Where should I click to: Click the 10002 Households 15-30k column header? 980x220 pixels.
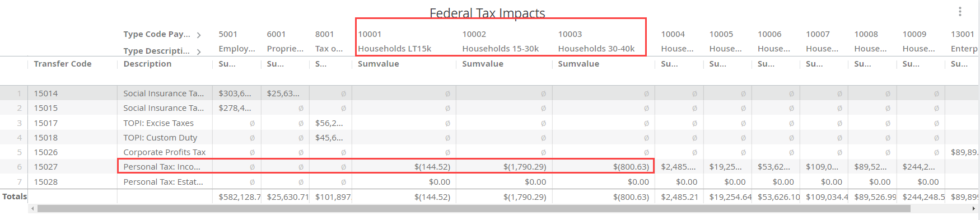[x=504, y=41]
